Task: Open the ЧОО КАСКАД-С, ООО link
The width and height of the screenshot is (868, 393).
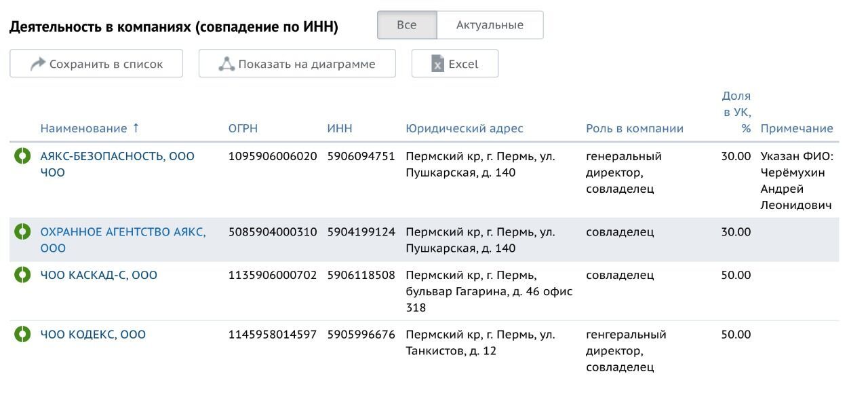Action: (98, 275)
